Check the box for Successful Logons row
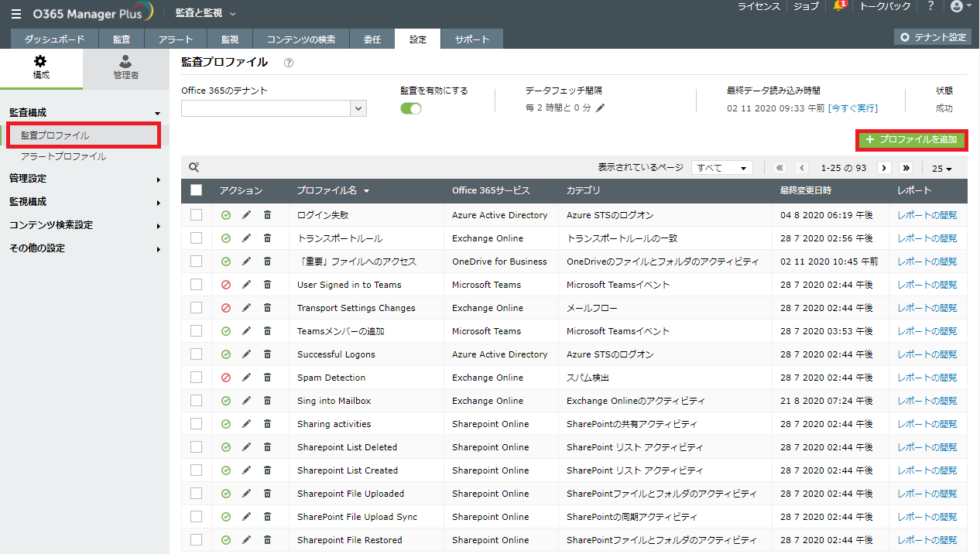 196,354
